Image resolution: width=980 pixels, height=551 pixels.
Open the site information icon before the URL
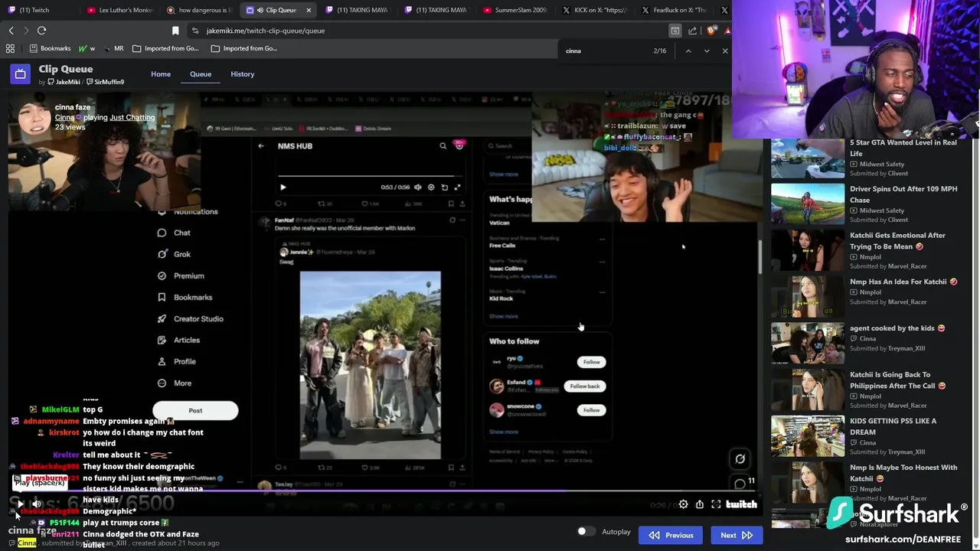tap(195, 31)
